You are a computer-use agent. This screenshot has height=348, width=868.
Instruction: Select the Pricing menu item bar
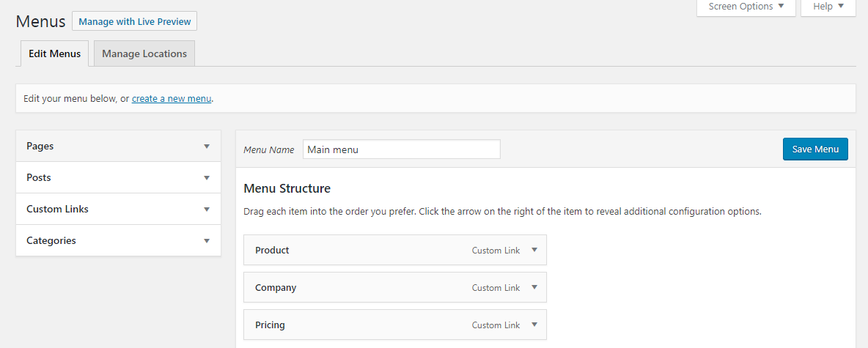[395, 325]
